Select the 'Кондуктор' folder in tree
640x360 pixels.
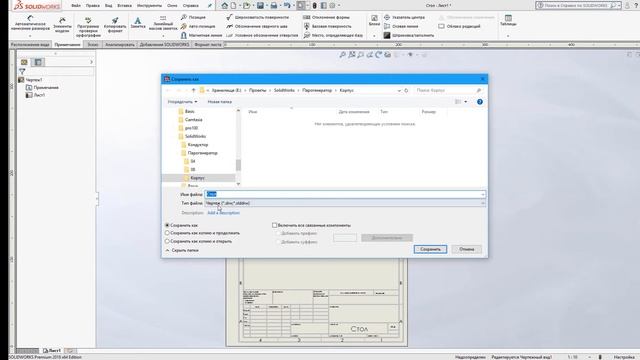point(198,144)
